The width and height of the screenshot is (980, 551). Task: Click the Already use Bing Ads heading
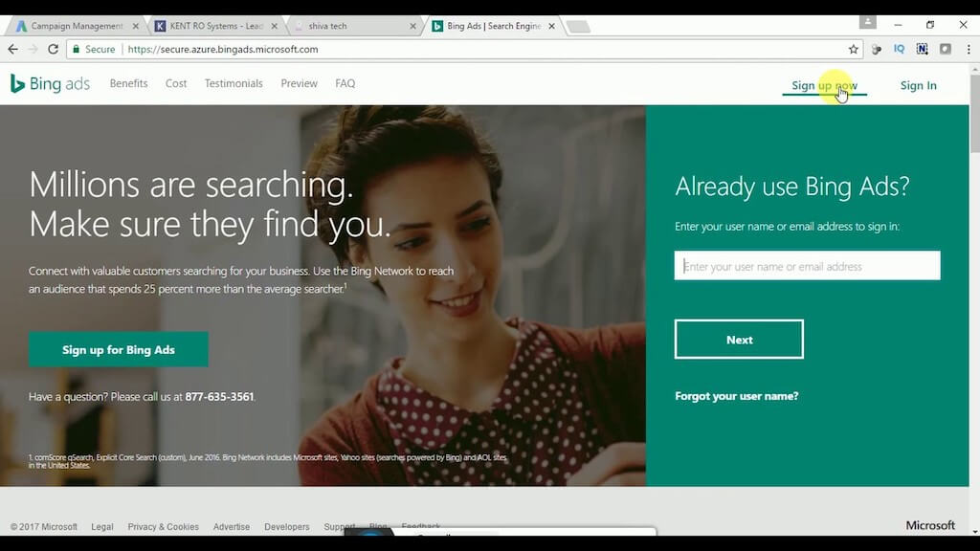click(791, 187)
